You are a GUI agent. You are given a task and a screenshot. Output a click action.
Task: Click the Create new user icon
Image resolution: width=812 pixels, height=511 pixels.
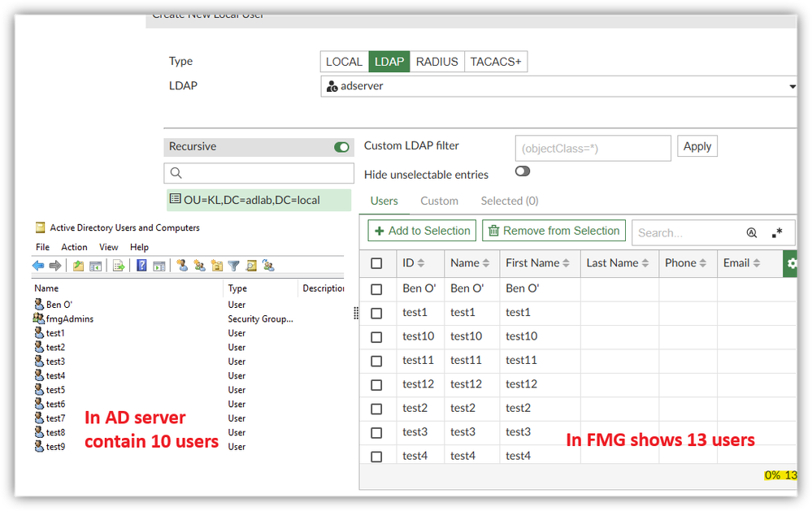(x=182, y=266)
